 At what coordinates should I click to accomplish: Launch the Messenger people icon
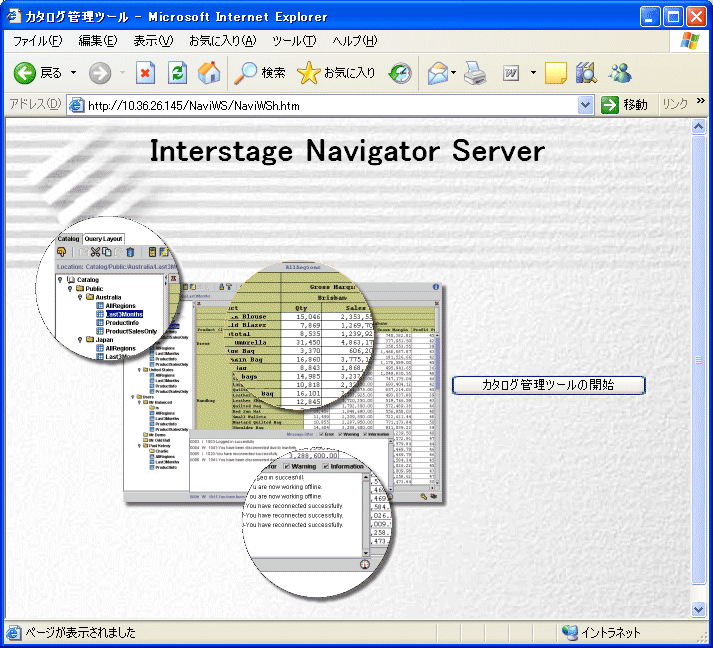pos(620,73)
